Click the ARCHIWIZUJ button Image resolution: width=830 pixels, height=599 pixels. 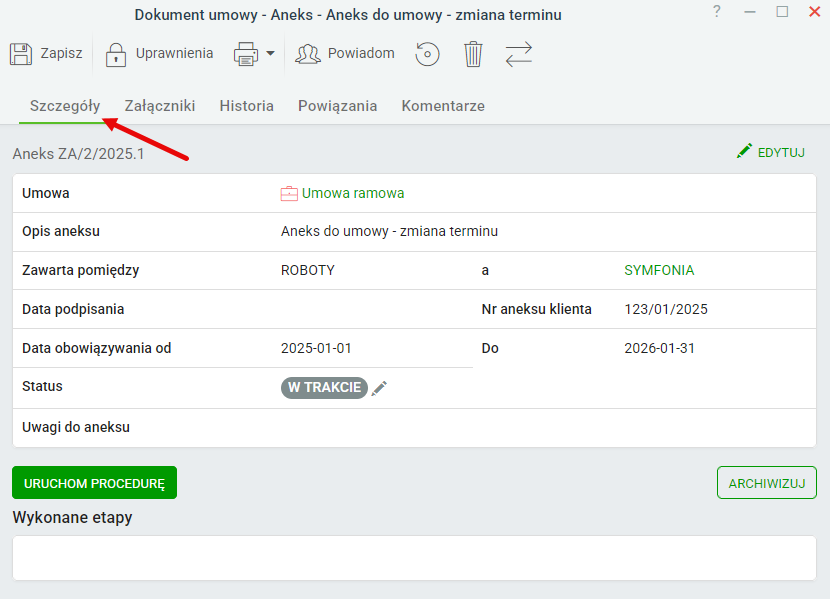(x=767, y=483)
